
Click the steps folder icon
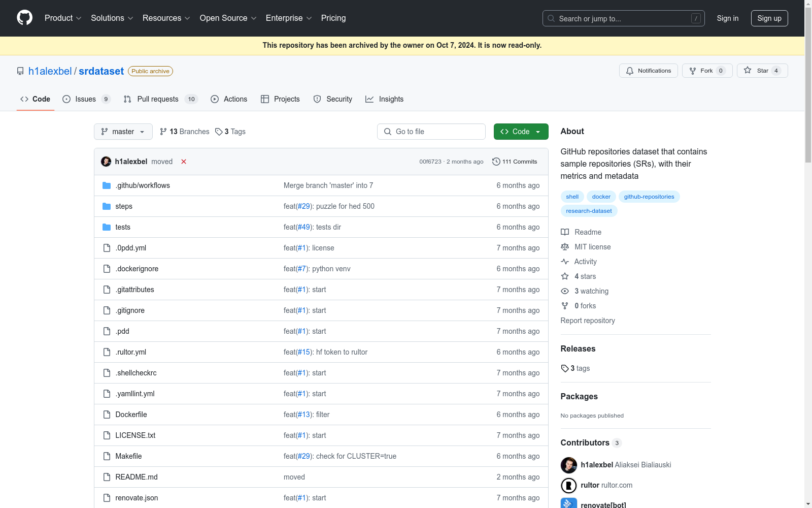(x=107, y=206)
